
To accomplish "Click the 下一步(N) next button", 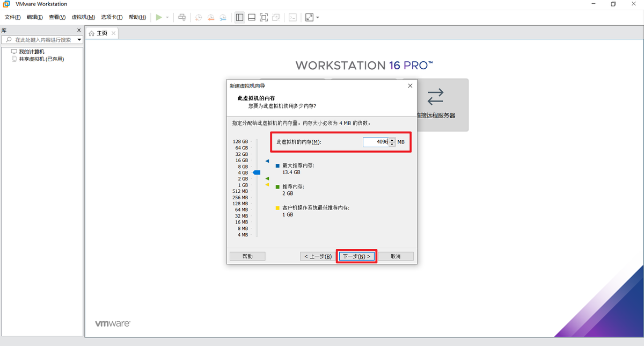I will click(357, 256).
